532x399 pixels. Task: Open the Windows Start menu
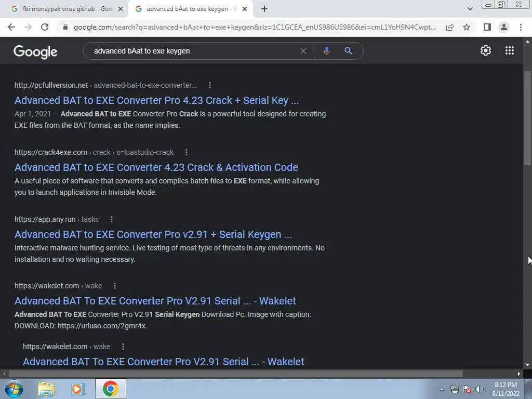pos(14,389)
